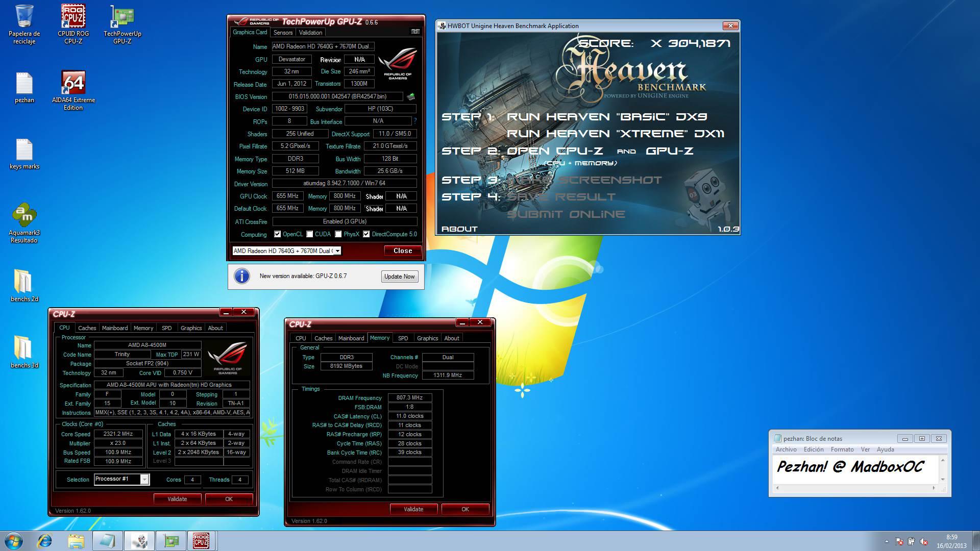Screen dimensions: 980x551
Task: Click Action Center flag tray icon
Action: pos(899,541)
